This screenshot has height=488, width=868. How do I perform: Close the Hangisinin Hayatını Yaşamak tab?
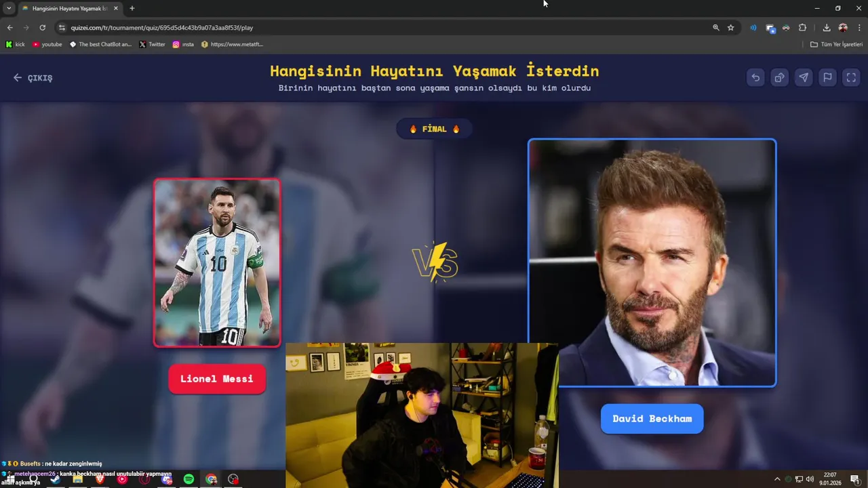click(116, 8)
